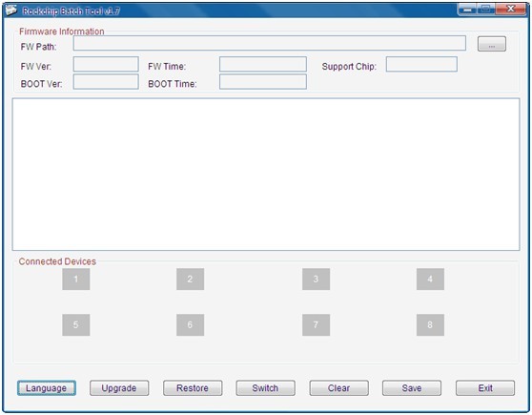Select connected device slot 6
The height and width of the screenshot is (415, 532).
191,325
